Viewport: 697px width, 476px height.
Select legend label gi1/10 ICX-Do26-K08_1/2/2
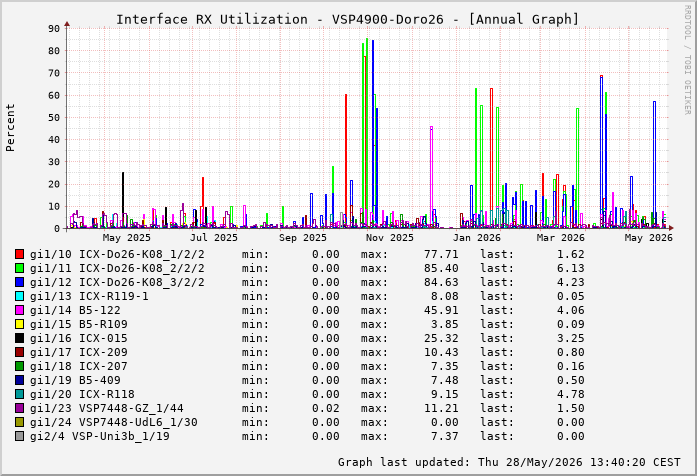(117, 254)
